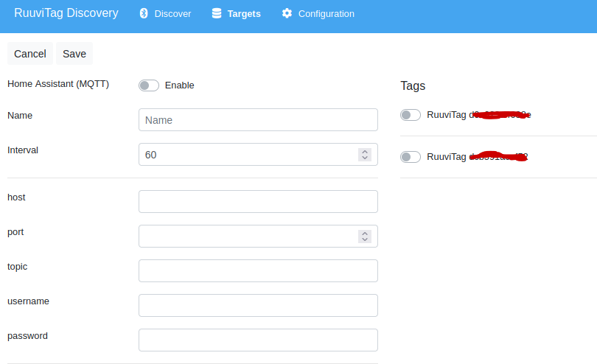Switch to the Targets tab
597x364 pixels.
click(236, 13)
